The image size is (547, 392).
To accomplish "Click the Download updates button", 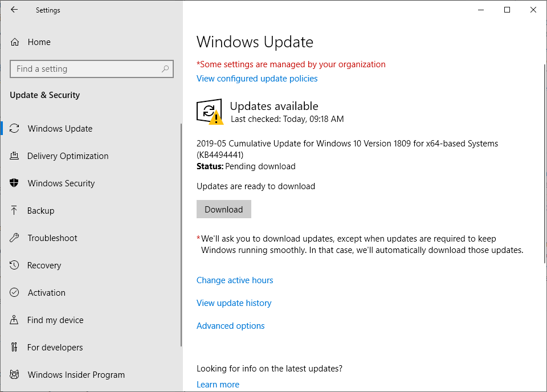I will pos(223,209).
